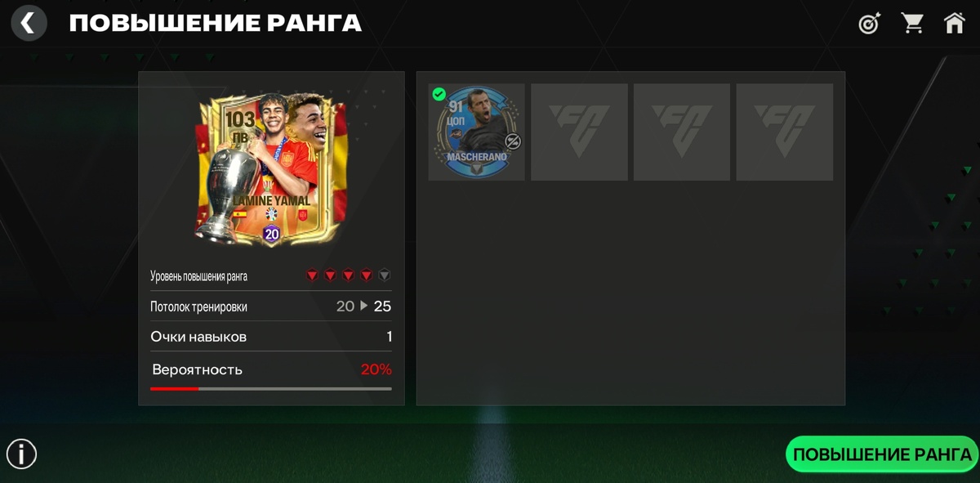Tap the Вероятность 20% value
This screenshot has height=483, width=980.
pos(376,369)
